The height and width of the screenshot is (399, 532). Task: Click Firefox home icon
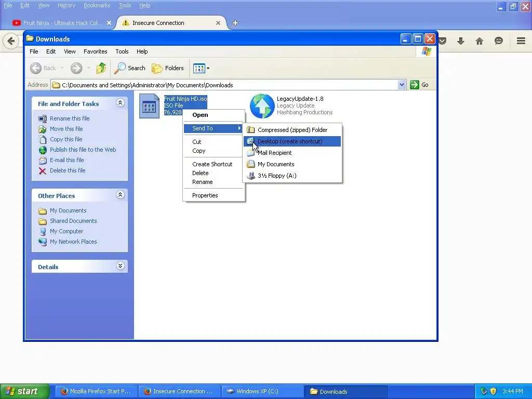[x=480, y=42]
